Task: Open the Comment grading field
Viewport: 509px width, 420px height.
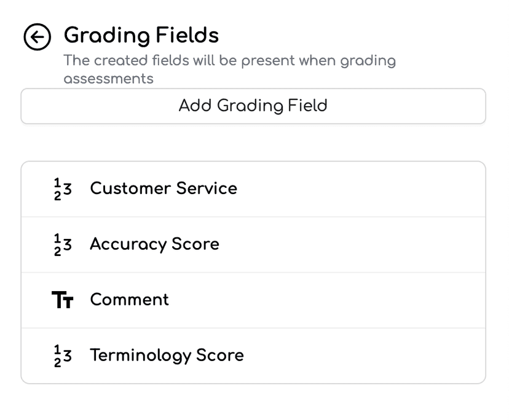Action: tap(253, 300)
